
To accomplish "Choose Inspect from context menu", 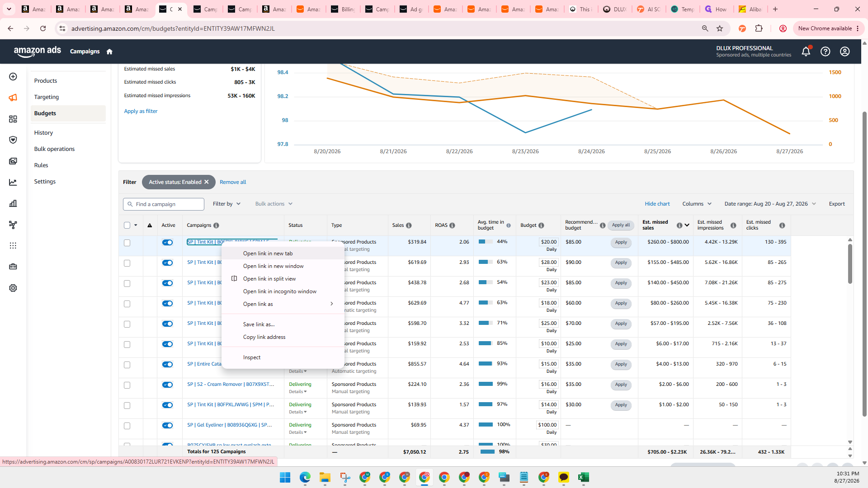I will click(x=283, y=357).
